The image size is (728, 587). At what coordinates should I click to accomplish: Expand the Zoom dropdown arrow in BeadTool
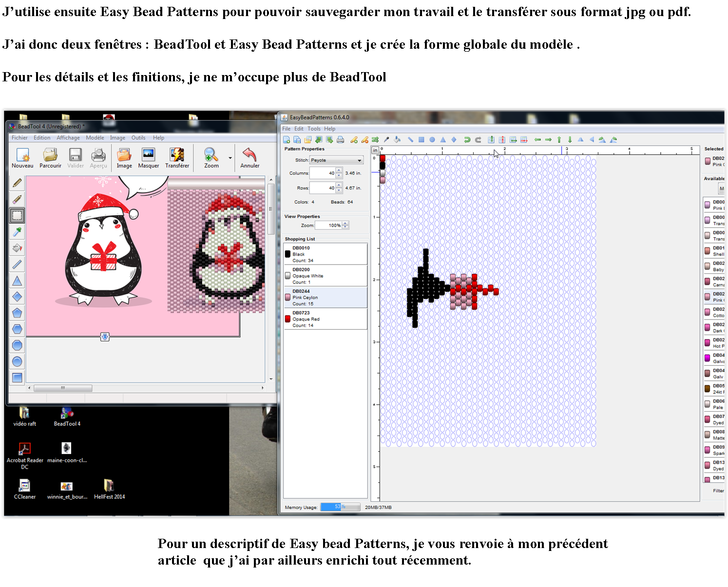pyautogui.click(x=230, y=158)
